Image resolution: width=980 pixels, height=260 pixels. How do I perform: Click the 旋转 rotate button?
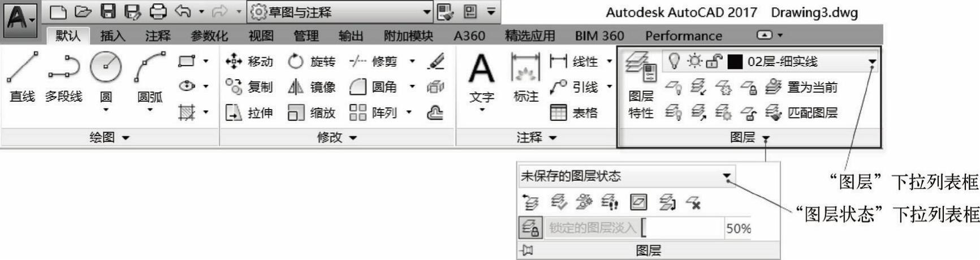pos(311,61)
